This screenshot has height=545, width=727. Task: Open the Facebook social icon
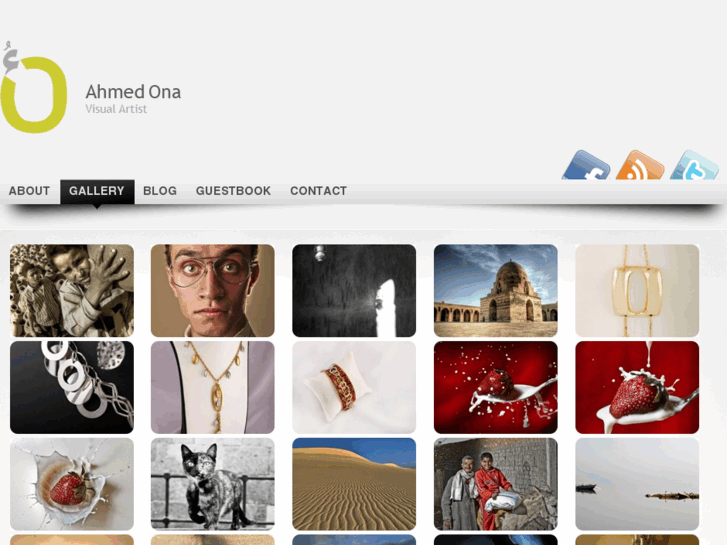[x=587, y=165]
